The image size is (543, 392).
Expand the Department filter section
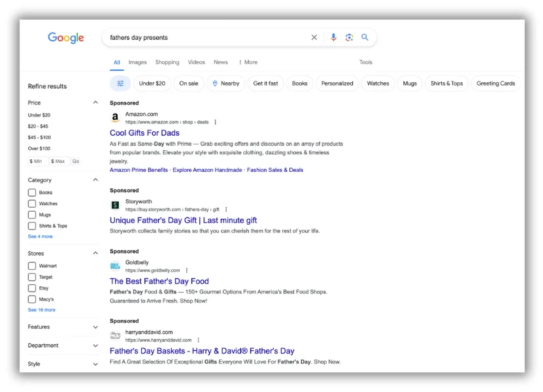95,346
